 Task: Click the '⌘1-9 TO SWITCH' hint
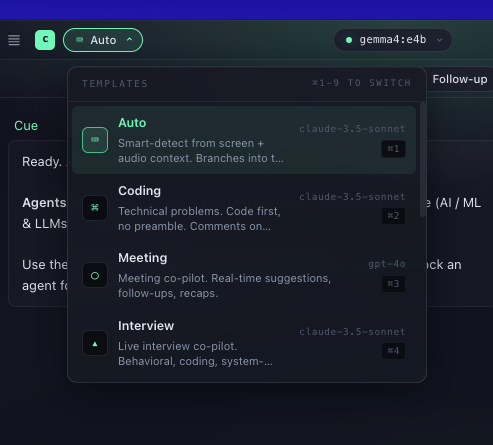[x=361, y=83]
